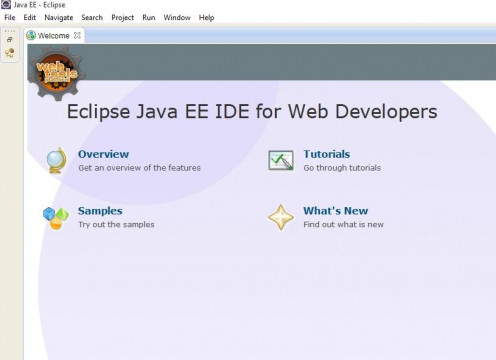The image size is (496, 360).
Task: Click the Overview globe icon
Action: [x=56, y=161]
